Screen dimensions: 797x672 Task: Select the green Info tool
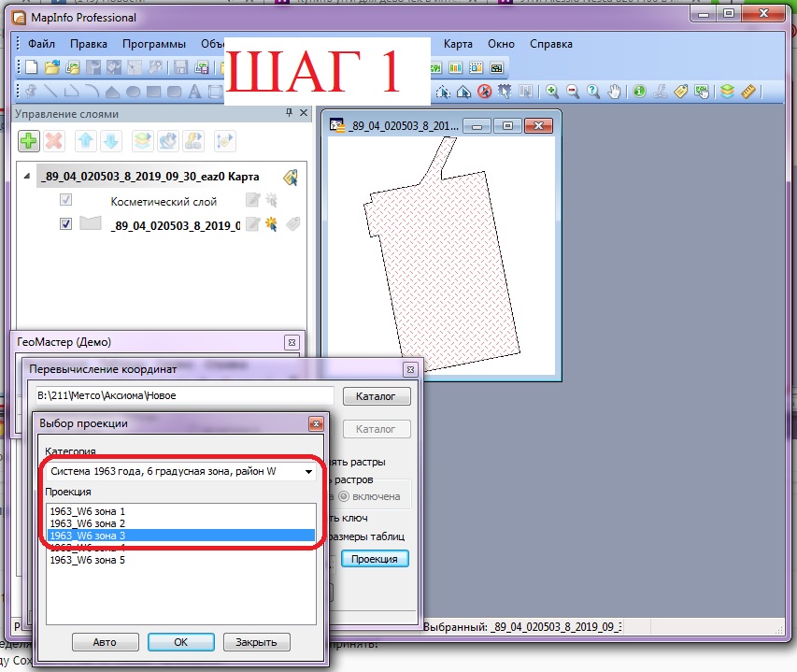click(x=639, y=92)
